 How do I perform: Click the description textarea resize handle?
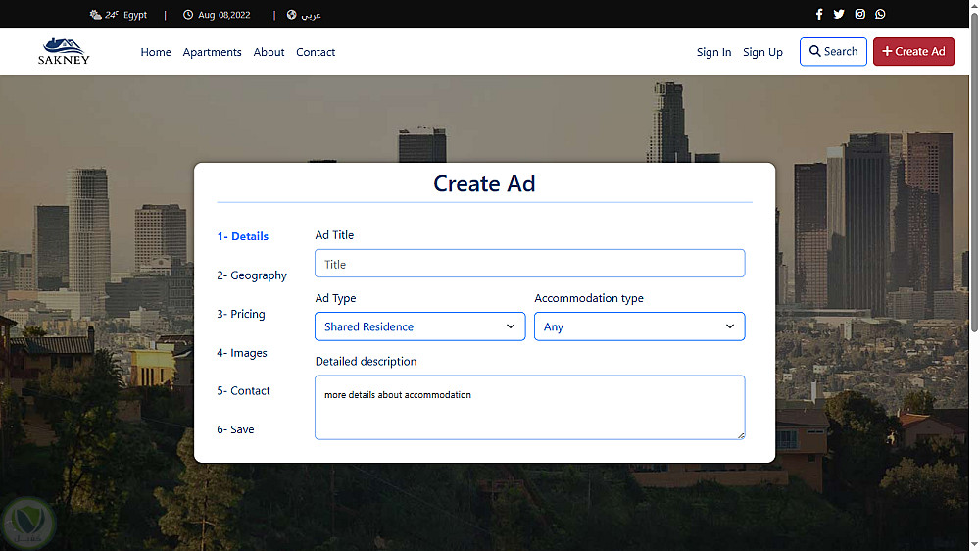tap(741, 435)
